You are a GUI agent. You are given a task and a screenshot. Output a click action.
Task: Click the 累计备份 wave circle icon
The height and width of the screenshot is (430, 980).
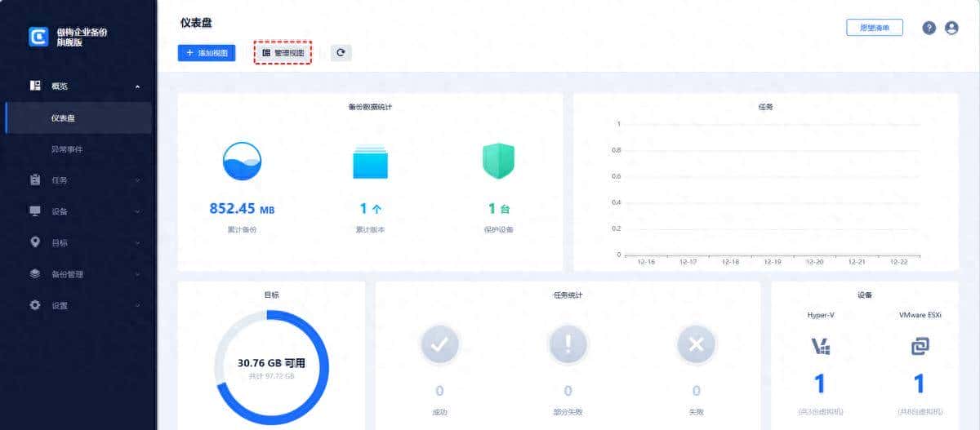tap(242, 161)
